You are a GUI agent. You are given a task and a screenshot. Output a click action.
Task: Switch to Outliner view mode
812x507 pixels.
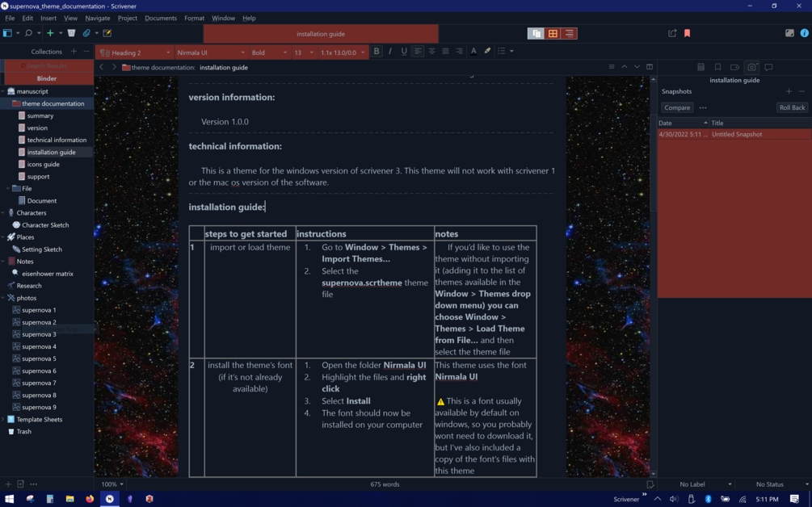569,34
